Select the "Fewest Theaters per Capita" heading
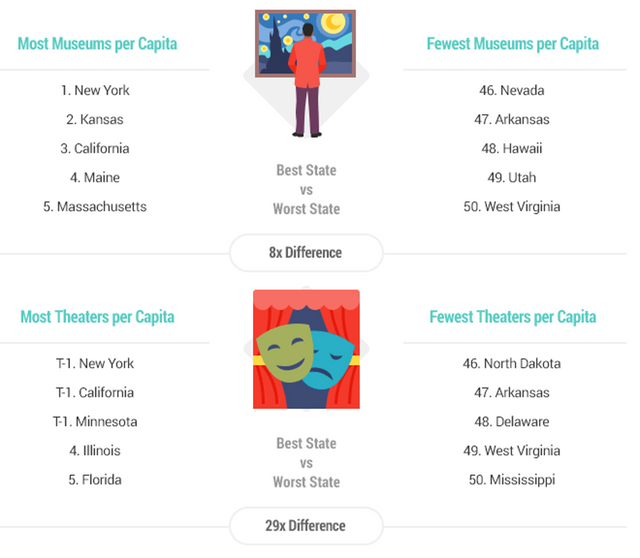Screen dimensions: 640x558 coord(513,317)
